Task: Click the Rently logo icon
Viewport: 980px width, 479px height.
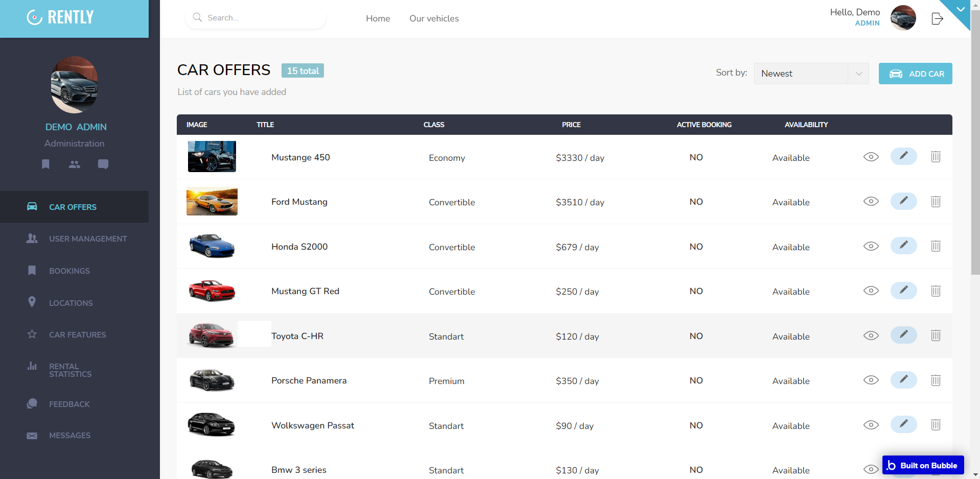Action: [x=34, y=17]
